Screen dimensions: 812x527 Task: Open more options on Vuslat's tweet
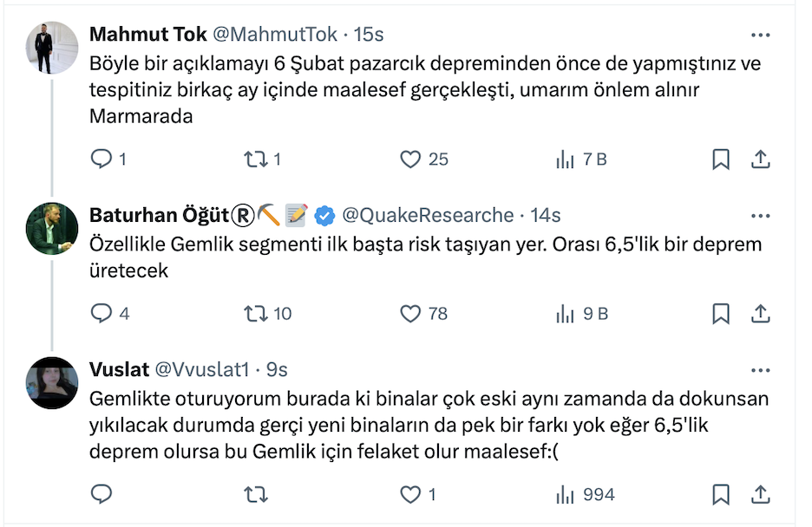(x=760, y=370)
